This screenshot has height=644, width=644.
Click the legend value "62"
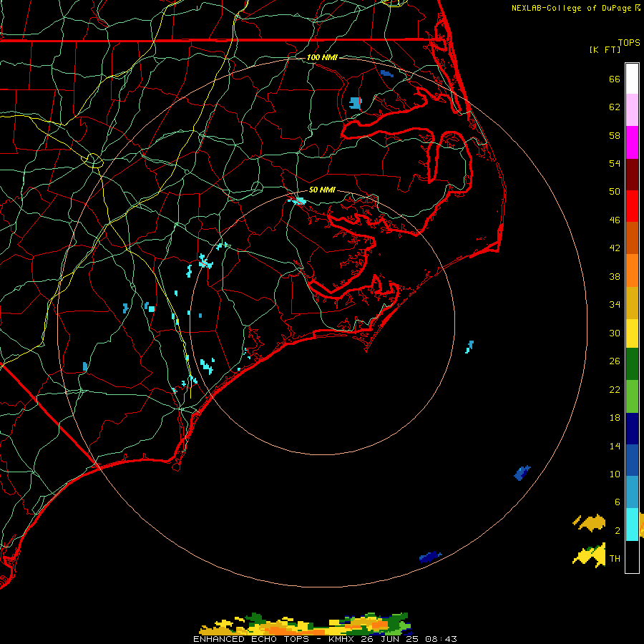click(x=615, y=107)
